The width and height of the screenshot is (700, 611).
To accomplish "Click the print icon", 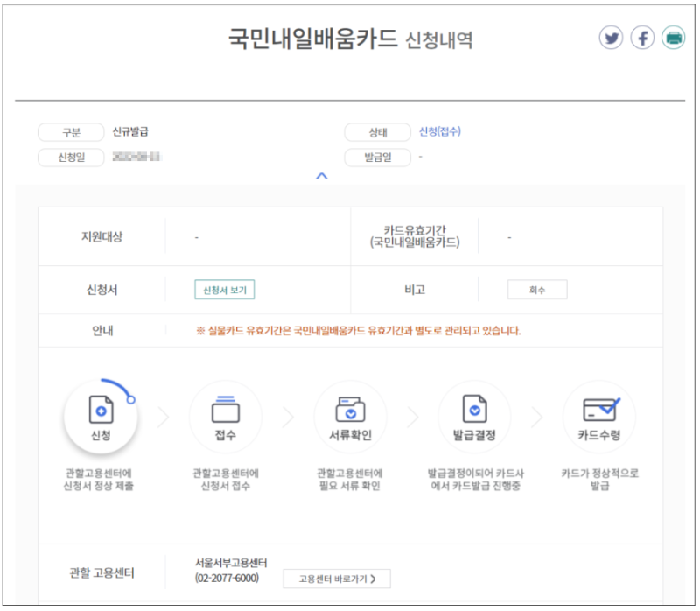I will coord(673,38).
